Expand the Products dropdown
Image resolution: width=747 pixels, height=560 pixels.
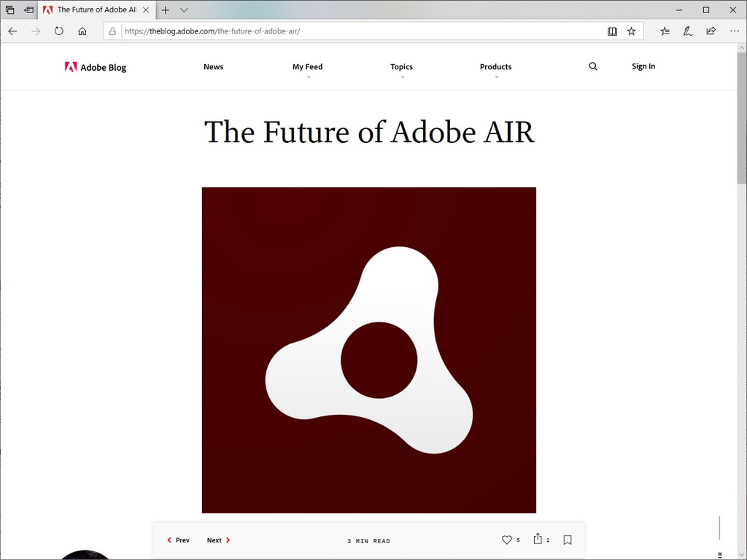tap(495, 66)
